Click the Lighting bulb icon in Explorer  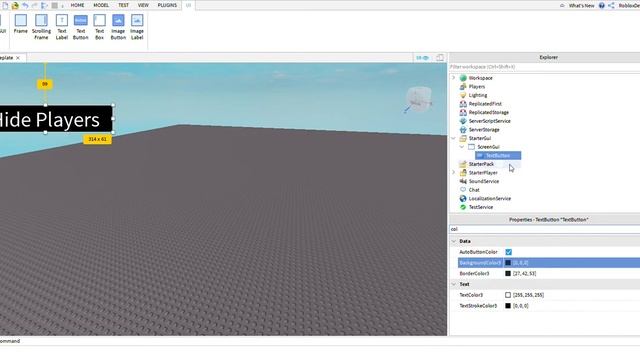coord(463,95)
